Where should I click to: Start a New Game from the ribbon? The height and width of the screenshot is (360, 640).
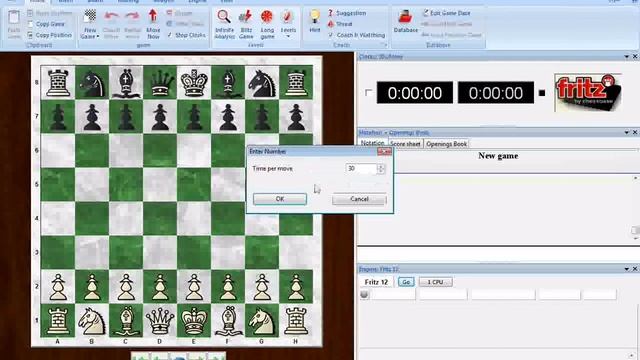(90, 24)
